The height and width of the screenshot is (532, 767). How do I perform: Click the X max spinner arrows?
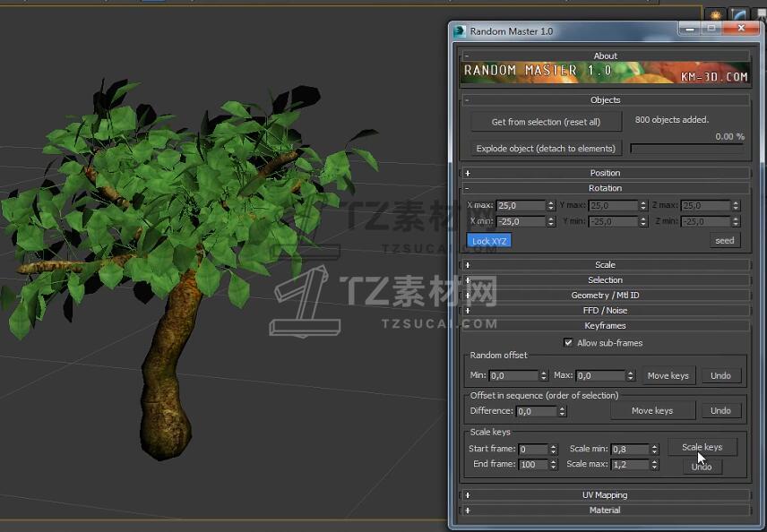551,206
